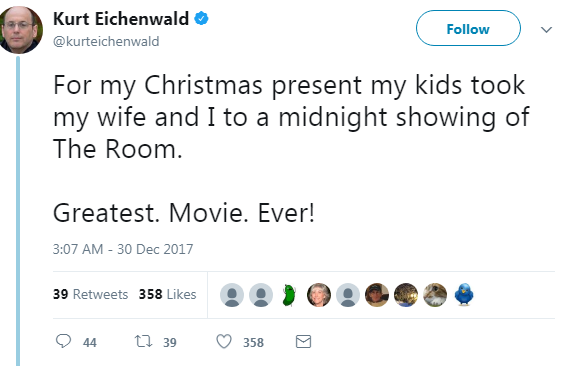Click the reply speech bubble icon

(63, 341)
